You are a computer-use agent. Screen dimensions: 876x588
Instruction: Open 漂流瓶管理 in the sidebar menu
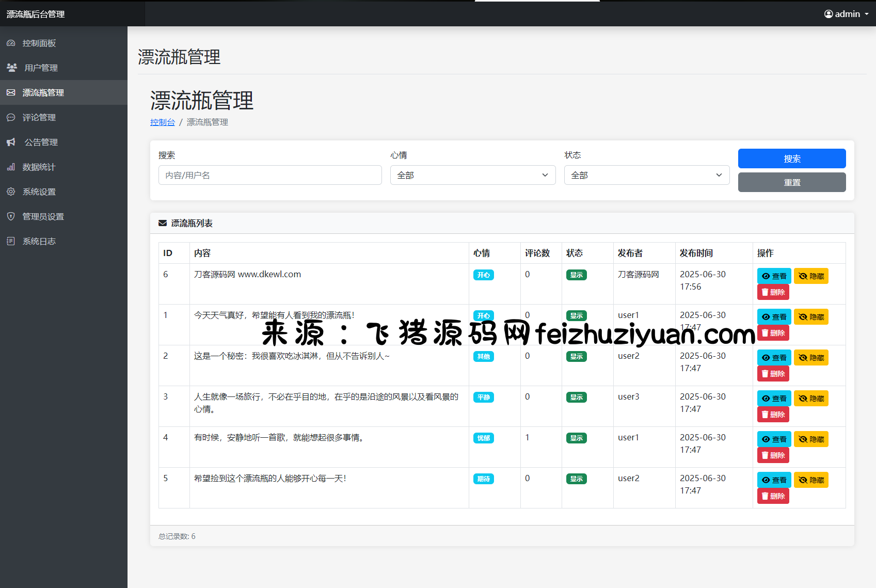[43, 93]
